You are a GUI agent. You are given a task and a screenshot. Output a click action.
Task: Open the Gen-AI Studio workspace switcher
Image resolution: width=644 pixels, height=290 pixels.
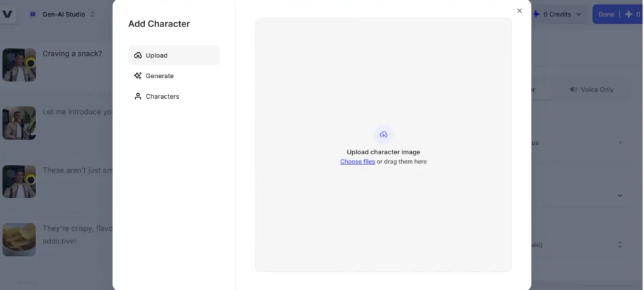pyautogui.click(x=63, y=14)
